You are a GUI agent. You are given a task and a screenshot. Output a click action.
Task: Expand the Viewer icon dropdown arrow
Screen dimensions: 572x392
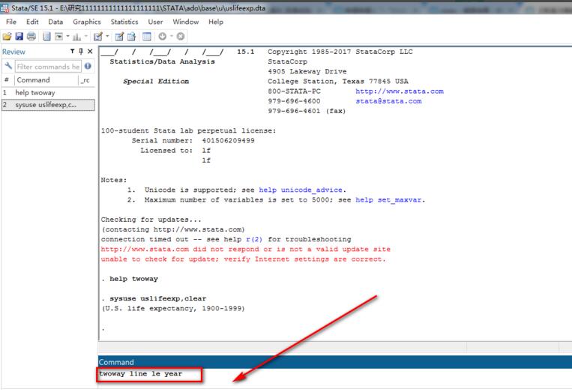[x=68, y=36]
